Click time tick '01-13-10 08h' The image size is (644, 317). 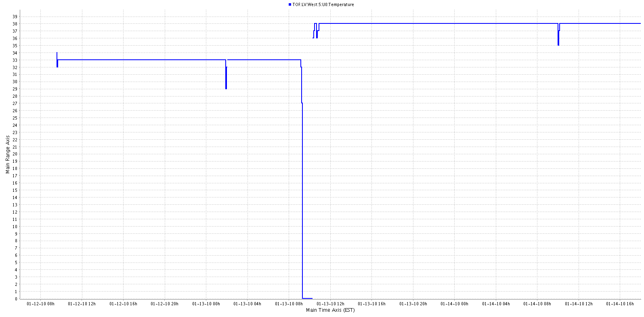[289, 304]
